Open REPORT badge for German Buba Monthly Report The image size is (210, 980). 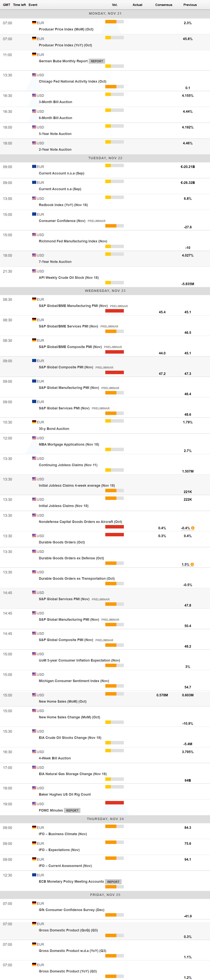(x=97, y=61)
